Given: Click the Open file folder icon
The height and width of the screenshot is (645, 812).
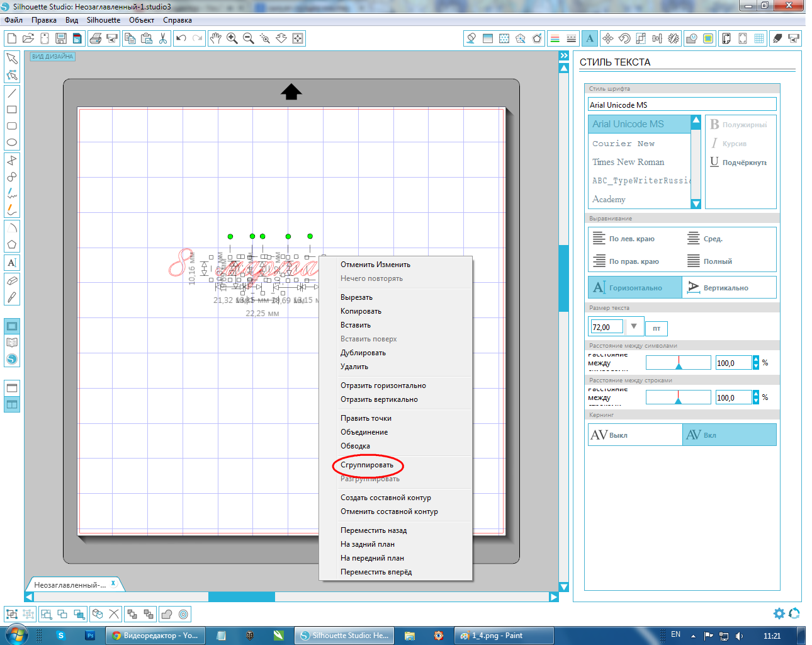Looking at the screenshot, I should pyautogui.click(x=28, y=38).
